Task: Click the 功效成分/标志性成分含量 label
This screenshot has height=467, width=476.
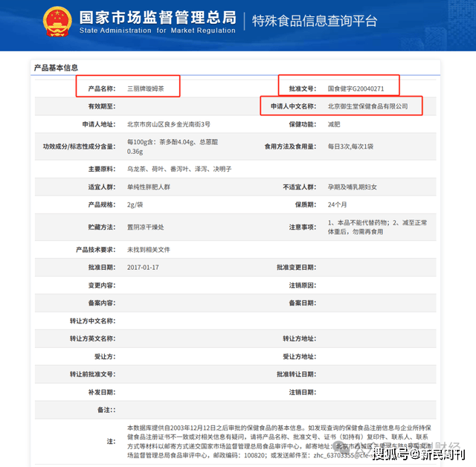Action: pyautogui.click(x=80, y=146)
